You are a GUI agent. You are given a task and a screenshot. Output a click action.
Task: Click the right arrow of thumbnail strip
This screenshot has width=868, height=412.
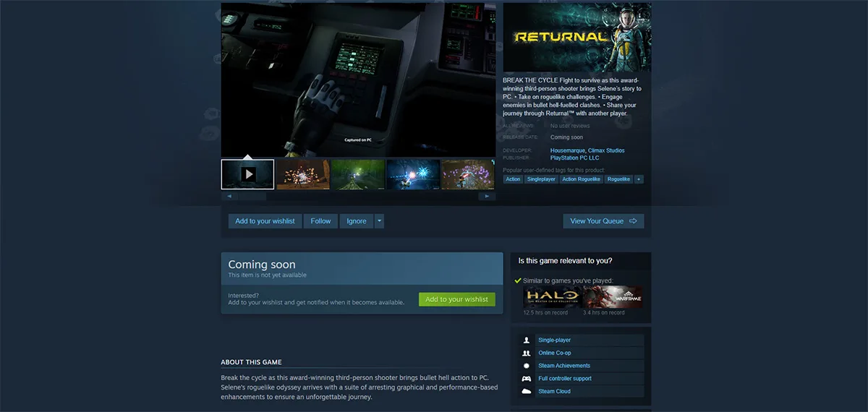488,196
